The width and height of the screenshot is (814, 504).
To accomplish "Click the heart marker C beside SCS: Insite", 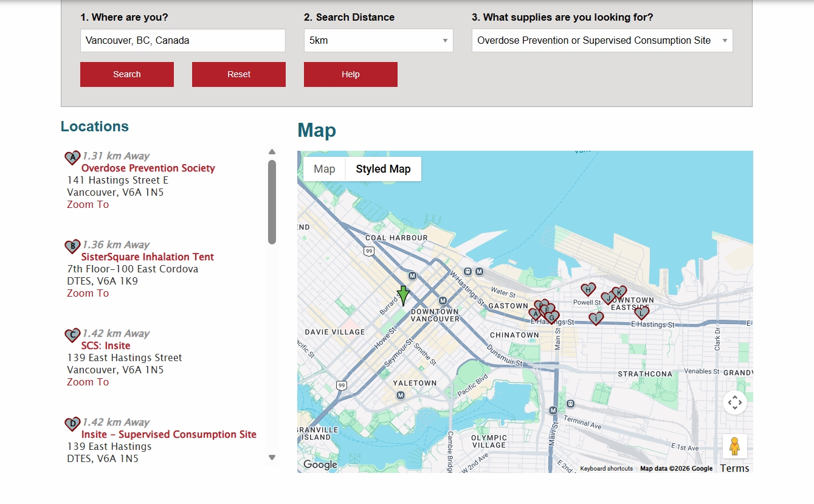I will point(72,336).
